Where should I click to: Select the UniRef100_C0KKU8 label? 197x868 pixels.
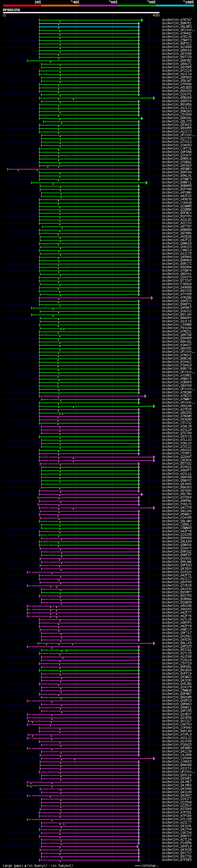177,203
